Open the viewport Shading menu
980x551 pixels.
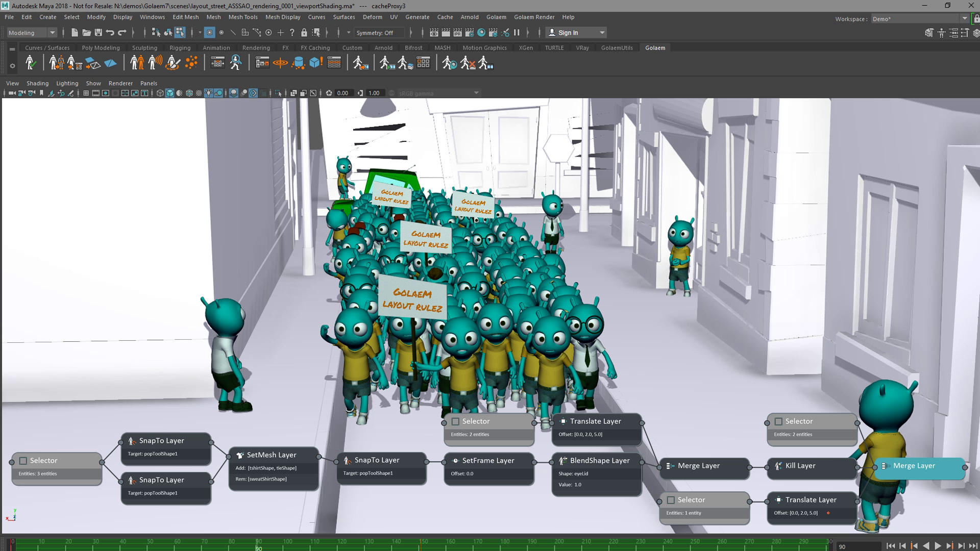(37, 83)
